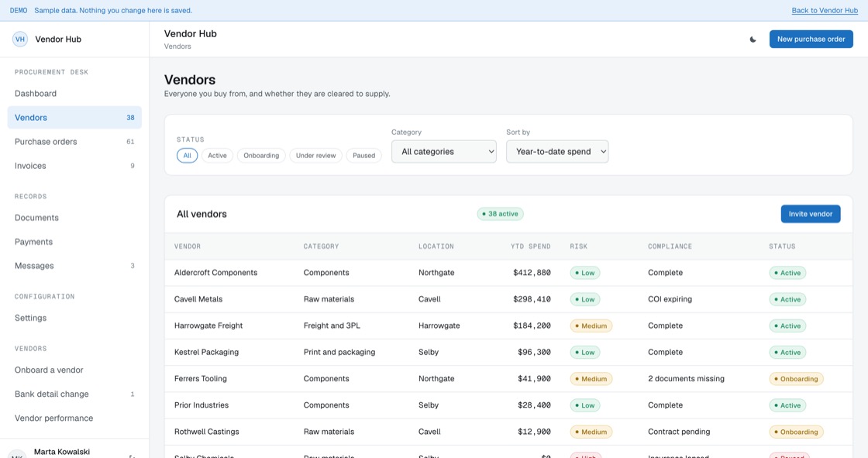The height and width of the screenshot is (458, 868).
Task: Open the Ferrers Tooling vendor
Action: pyautogui.click(x=508, y=379)
